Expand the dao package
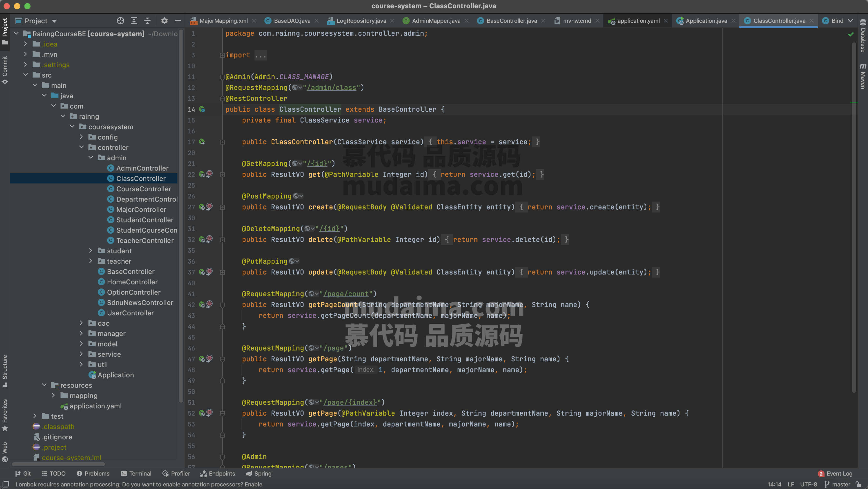Image resolution: width=868 pixels, height=489 pixels. pos(81,323)
